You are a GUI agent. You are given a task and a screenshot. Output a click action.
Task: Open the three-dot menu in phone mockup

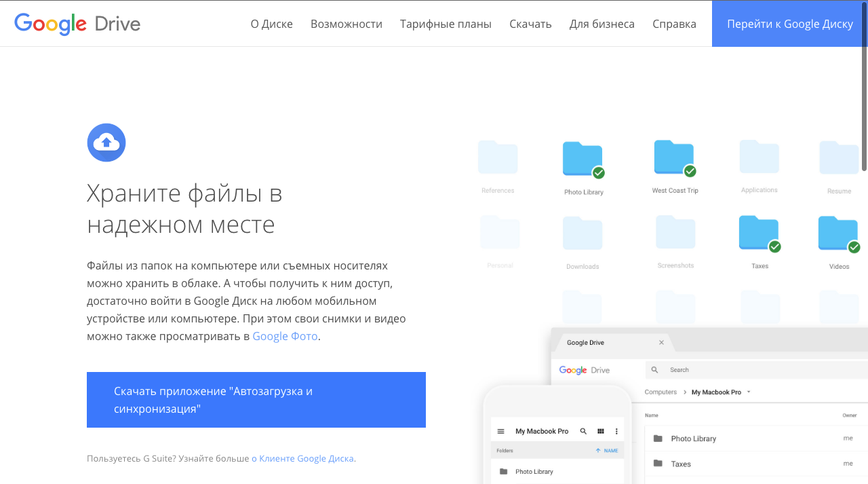[x=616, y=432]
